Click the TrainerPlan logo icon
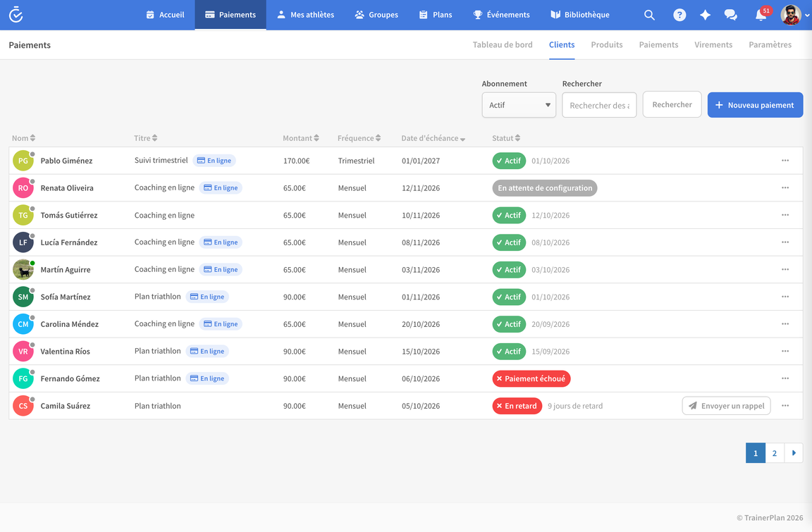812x532 pixels. click(x=16, y=15)
